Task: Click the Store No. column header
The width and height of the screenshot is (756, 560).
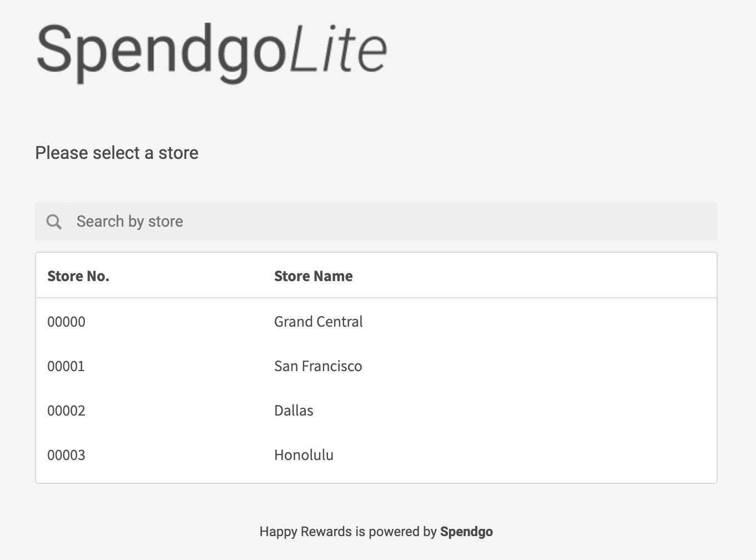Action: pyautogui.click(x=78, y=276)
